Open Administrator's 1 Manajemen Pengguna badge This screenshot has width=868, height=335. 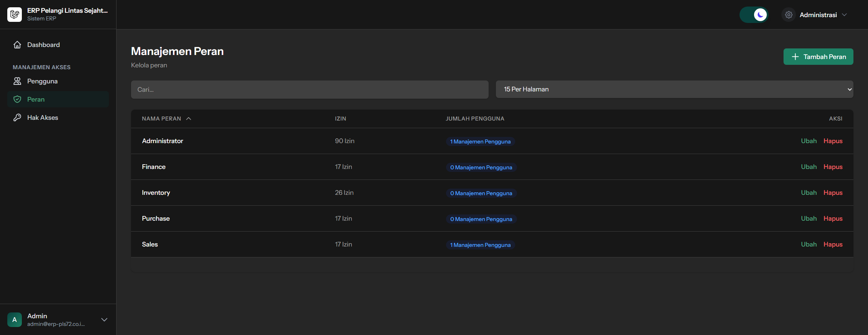point(480,142)
